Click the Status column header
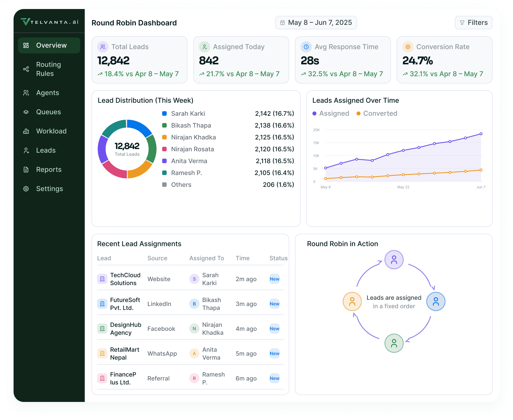The image size is (513, 420). 279,258
